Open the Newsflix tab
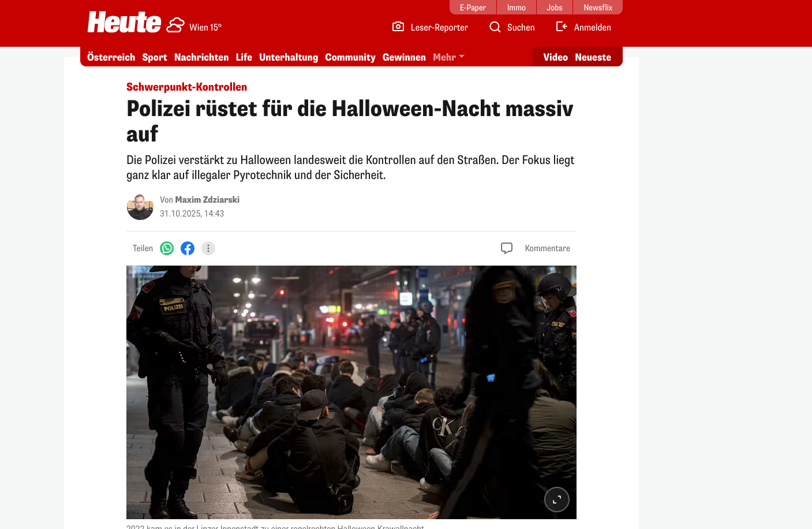Viewport: 812px width, 529px height. click(598, 8)
